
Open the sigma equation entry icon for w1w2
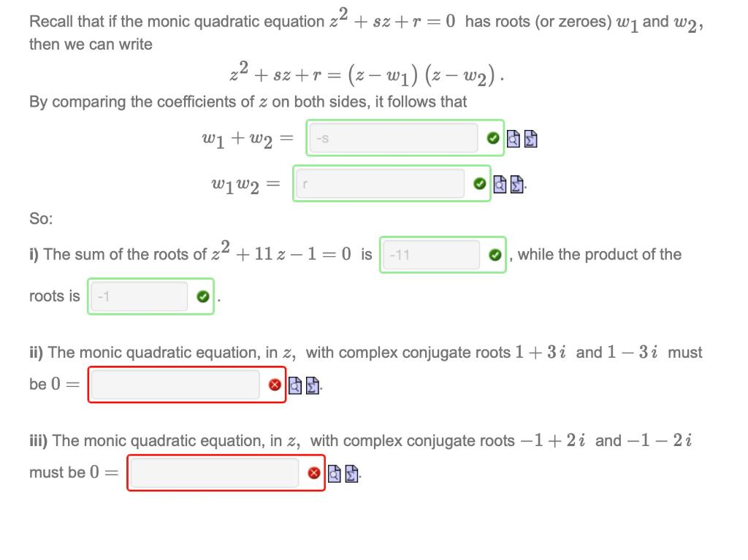516,184
